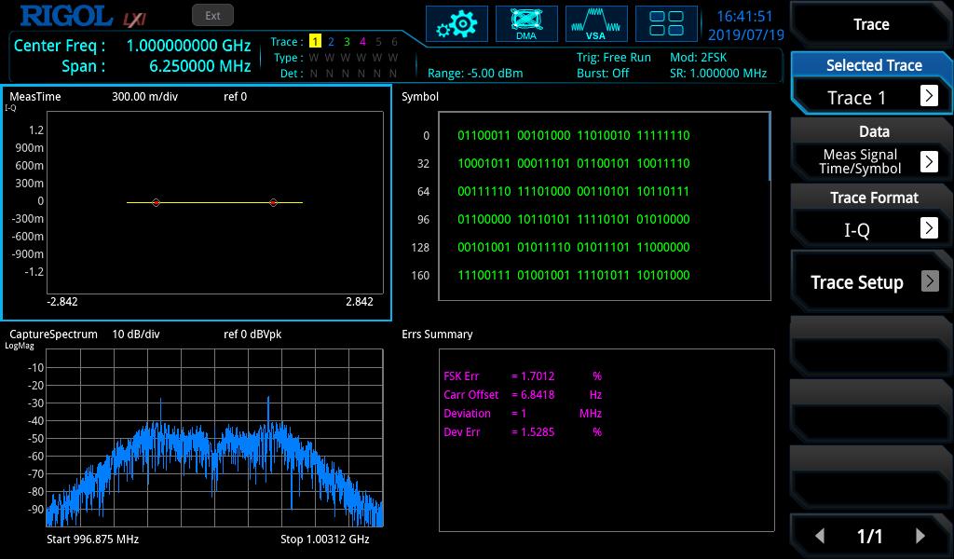Screen dimensions: 954x560
Task: Open the Trace menu title
Action: (871, 24)
